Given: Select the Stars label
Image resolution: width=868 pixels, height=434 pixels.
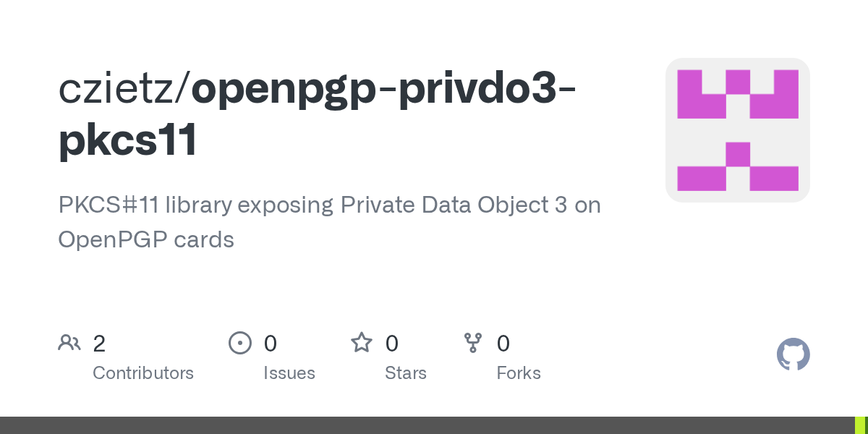Looking at the screenshot, I should click(406, 373).
